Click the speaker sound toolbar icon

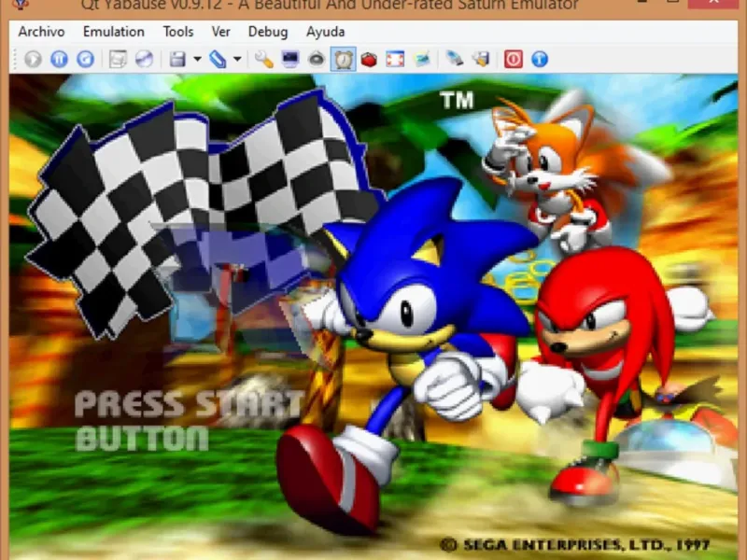[317, 59]
